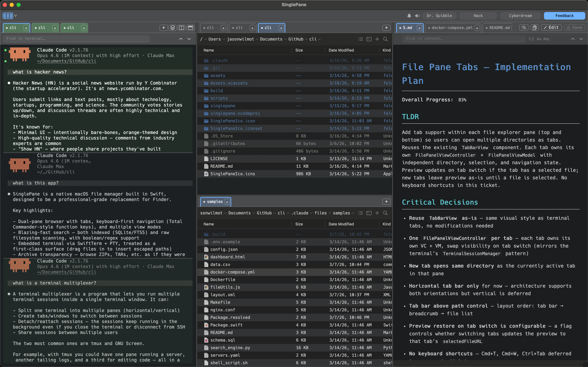Go to next terminal search match

(189, 39)
